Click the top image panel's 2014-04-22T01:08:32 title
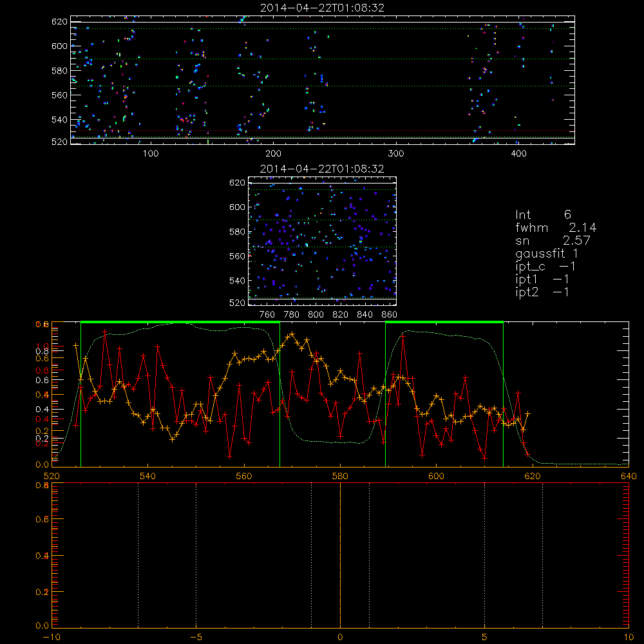Screen dimensions: 644x644 click(323, 8)
